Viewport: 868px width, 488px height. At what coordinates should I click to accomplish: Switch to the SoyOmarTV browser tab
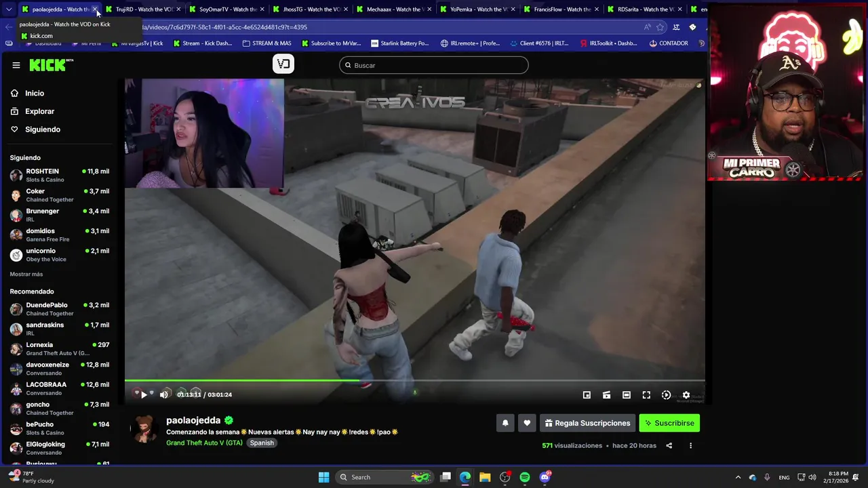(227, 9)
